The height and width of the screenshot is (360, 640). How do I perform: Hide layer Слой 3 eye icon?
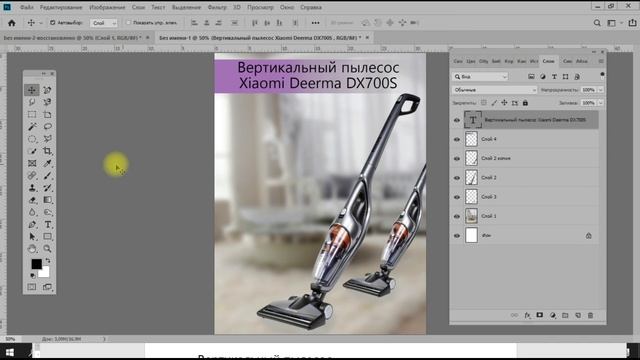coord(457,197)
